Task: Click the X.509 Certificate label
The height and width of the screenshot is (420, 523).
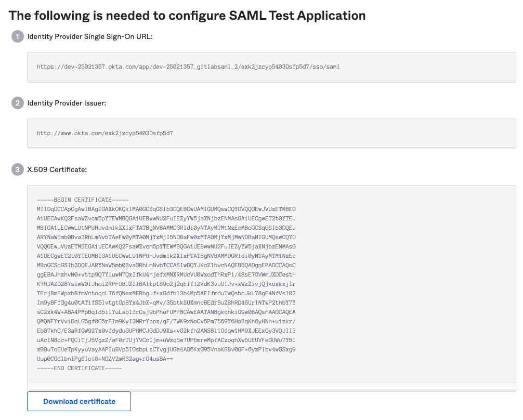Action: pos(57,169)
